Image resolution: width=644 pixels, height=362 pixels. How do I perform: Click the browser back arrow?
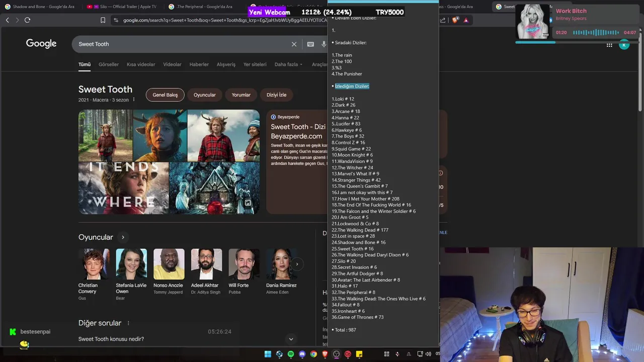point(7,20)
